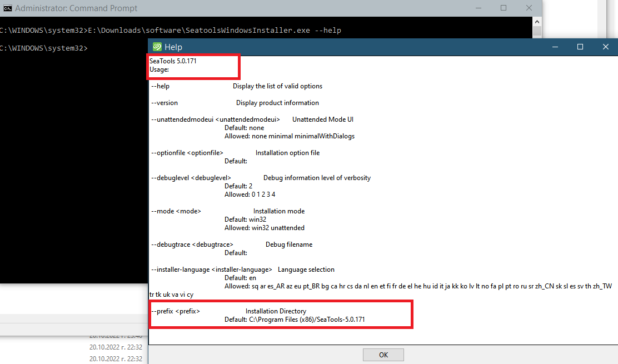Click the file date '20.10.2022 г. 22:32' middle row
The height and width of the screenshot is (364, 618).
coord(116,347)
